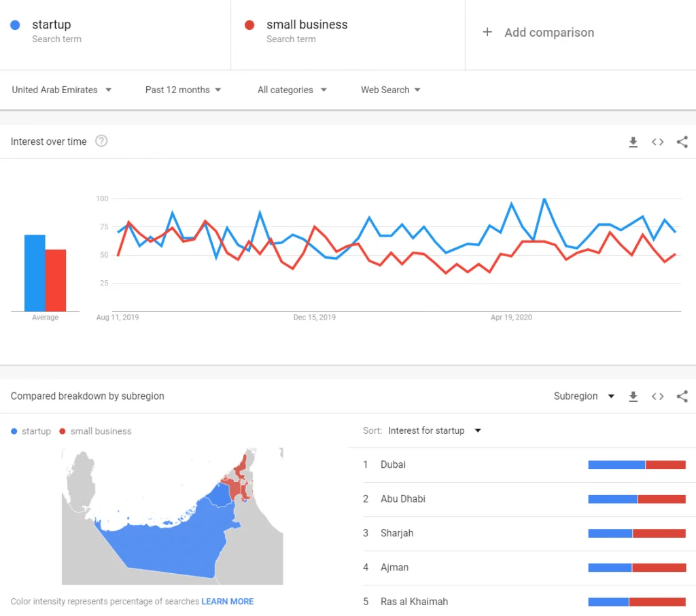This screenshot has width=696, height=616.
Task: Share the Interest over time chart
Action: tap(682, 142)
